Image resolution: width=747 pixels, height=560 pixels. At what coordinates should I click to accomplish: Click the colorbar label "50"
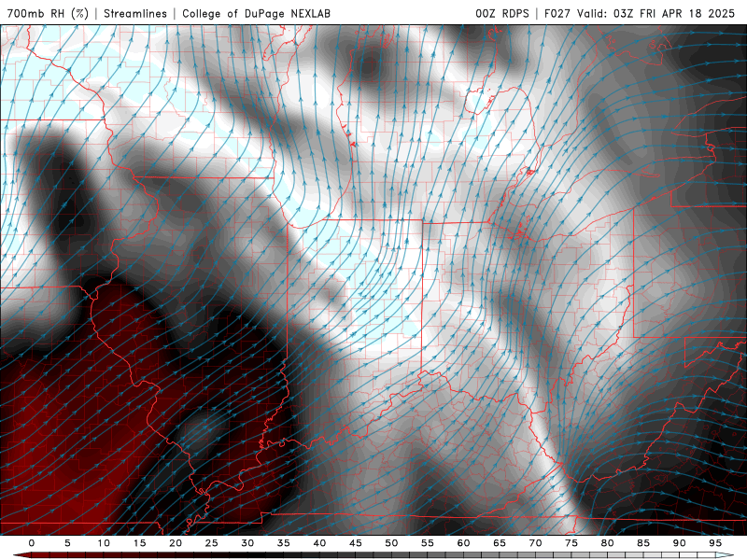click(x=391, y=543)
